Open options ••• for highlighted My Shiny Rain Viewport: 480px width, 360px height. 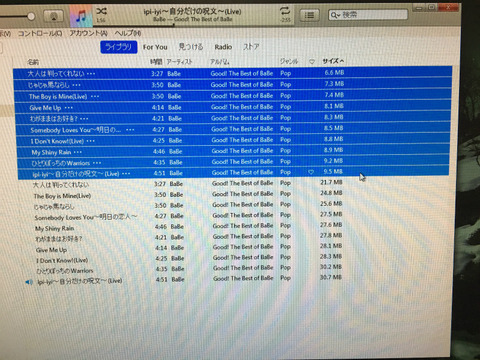coord(78,152)
